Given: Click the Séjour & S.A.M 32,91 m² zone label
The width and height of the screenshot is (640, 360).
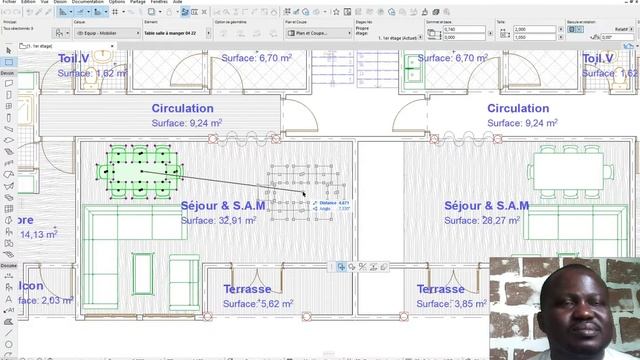Looking at the screenshot, I should [x=223, y=212].
